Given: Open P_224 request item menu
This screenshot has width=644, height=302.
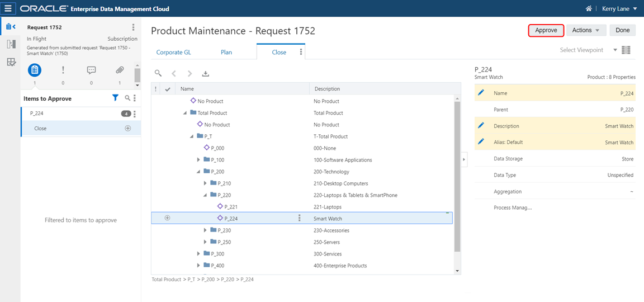Looking at the screenshot, I should (x=135, y=114).
